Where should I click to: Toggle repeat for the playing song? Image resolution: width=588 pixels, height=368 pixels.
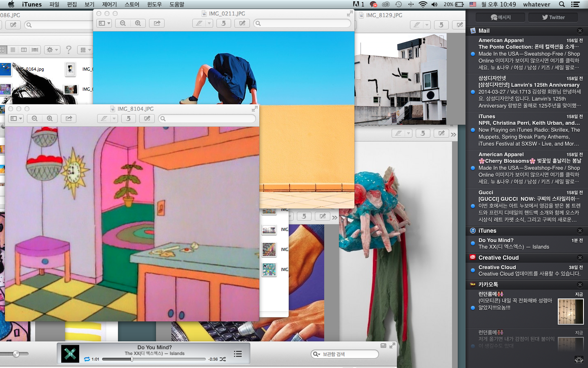pyautogui.click(x=87, y=359)
